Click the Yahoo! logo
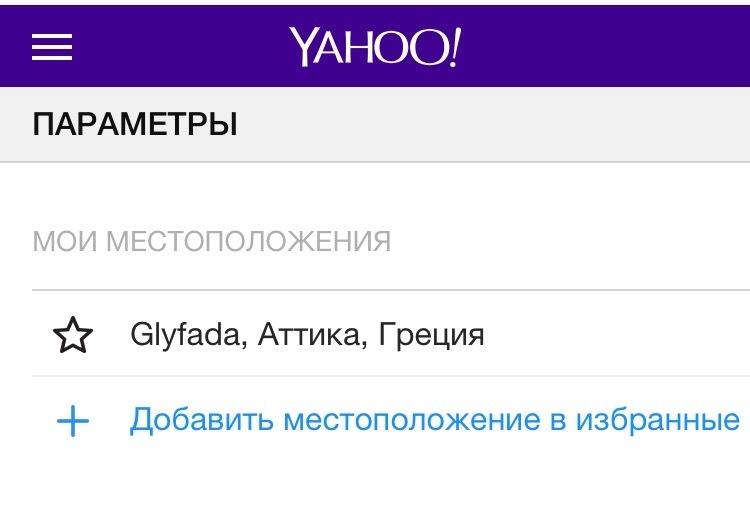Screen dimensions: 750x528 [x=375, y=46]
